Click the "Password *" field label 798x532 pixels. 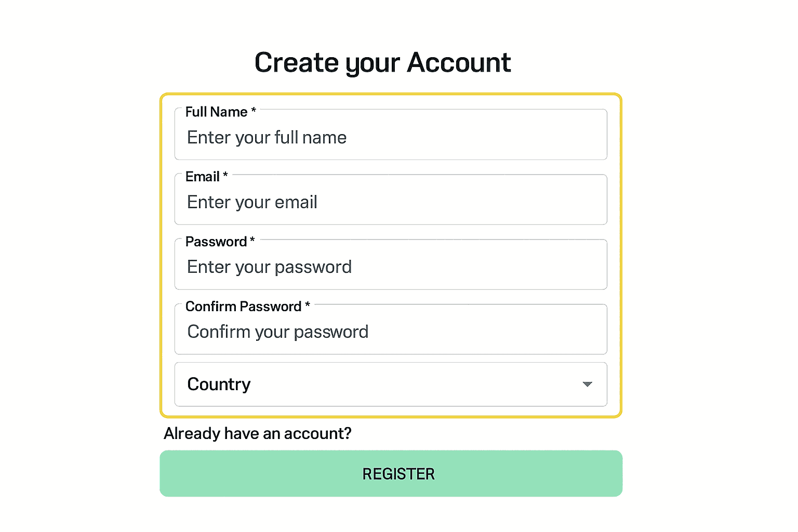216,242
